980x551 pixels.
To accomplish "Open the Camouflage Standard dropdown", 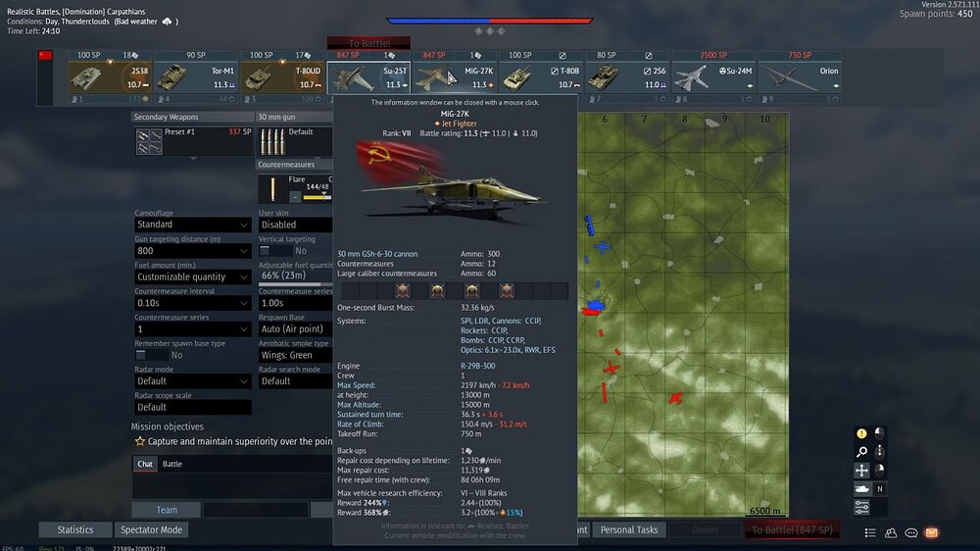I will pos(192,225).
